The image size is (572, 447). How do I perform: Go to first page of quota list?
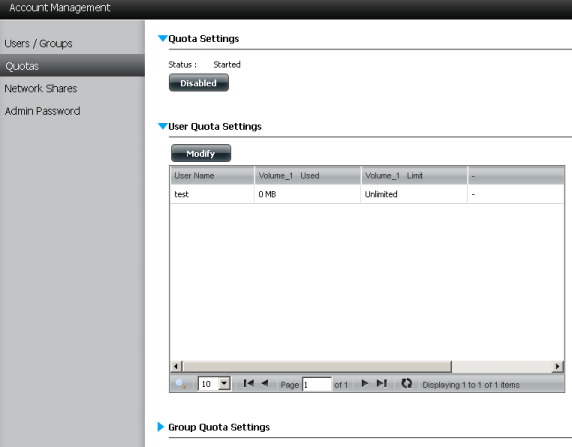[x=249, y=384]
